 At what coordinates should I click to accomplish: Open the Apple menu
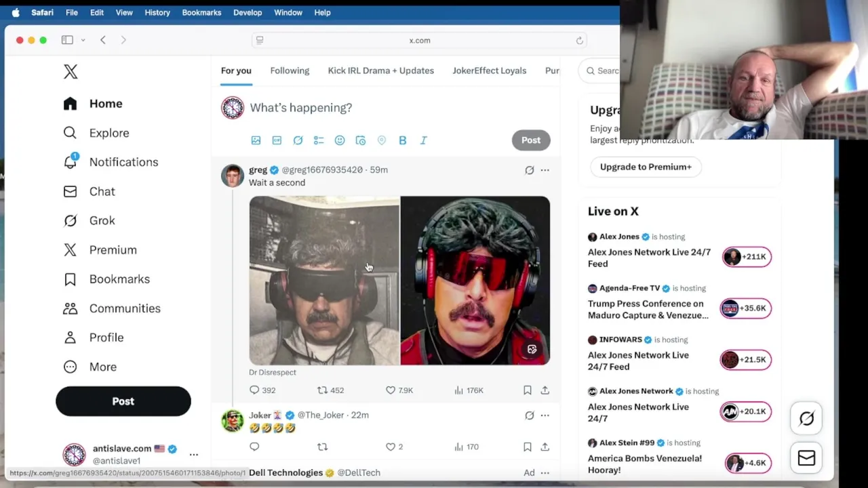[16, 12]
